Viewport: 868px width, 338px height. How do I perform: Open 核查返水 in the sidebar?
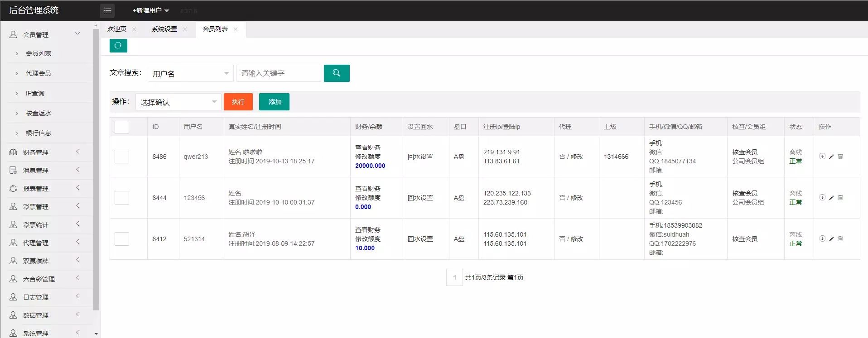39,113
